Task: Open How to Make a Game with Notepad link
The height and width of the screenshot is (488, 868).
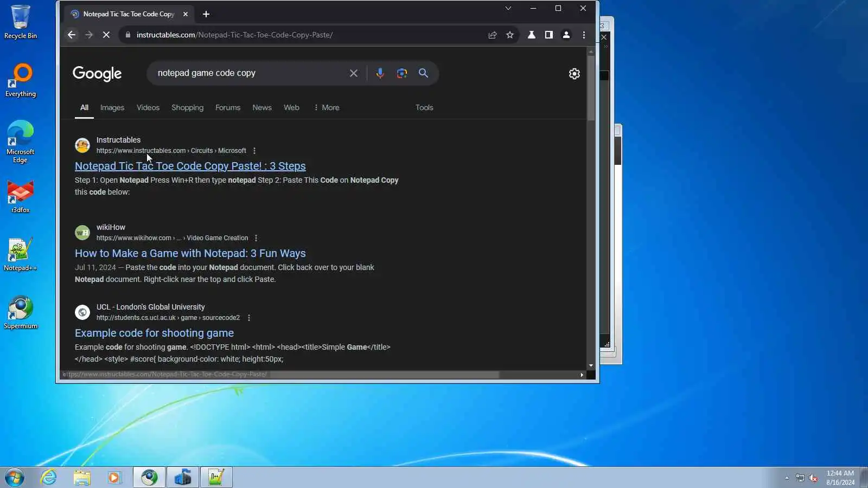Action: 190,253
